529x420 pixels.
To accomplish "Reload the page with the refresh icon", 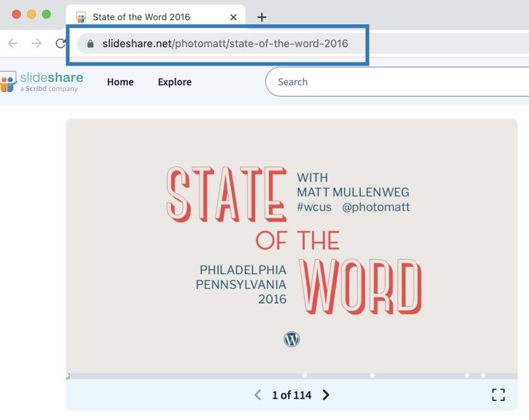I will tap(61, 43).
